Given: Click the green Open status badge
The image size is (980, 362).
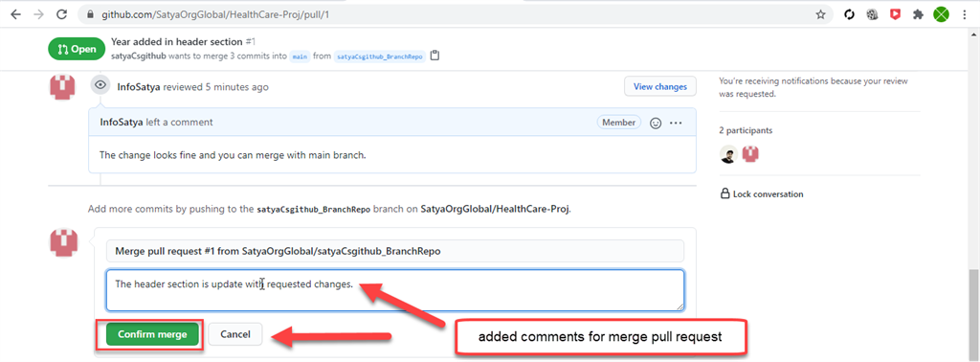Looking at the screenshot, I should (x=77, y=49).
